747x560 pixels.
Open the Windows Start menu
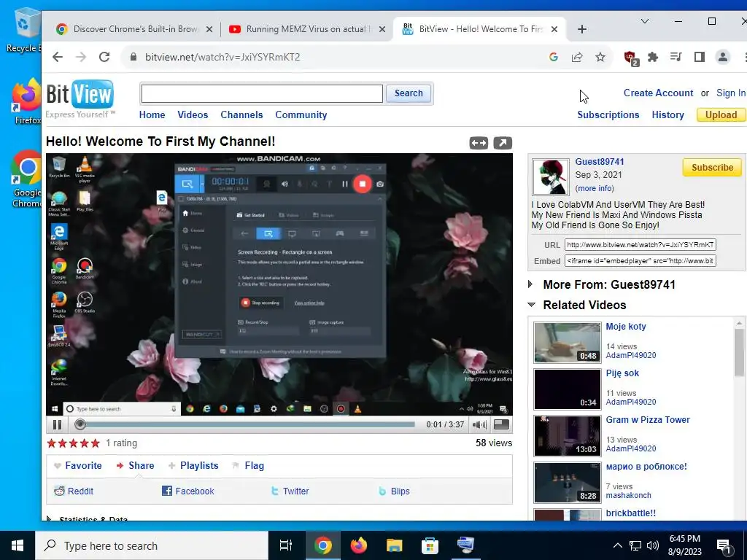(18, 545)
